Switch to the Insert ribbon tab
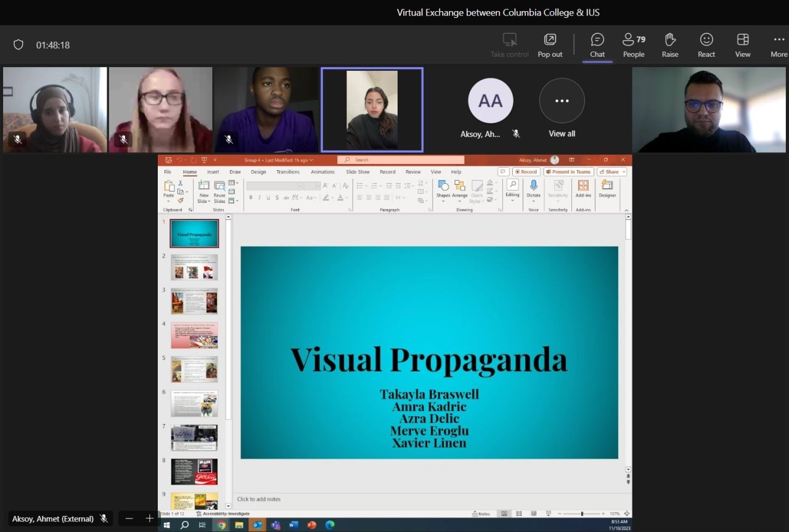Screen dimensions: 789x532 point(213,172)
